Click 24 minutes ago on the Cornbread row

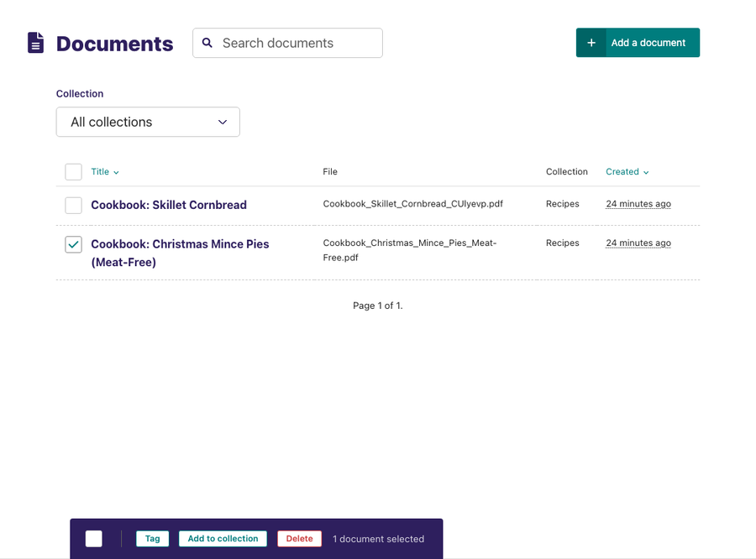click(x=638, y=203)
